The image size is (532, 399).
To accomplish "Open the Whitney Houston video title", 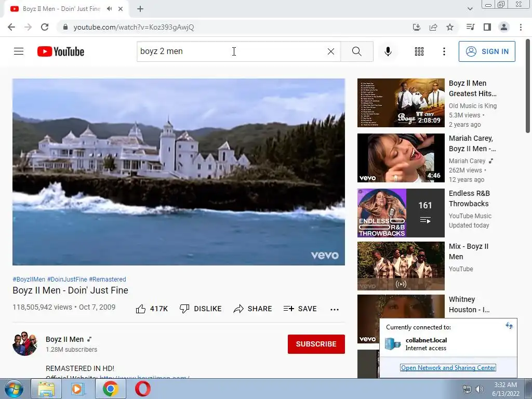I will pos(469,304).
